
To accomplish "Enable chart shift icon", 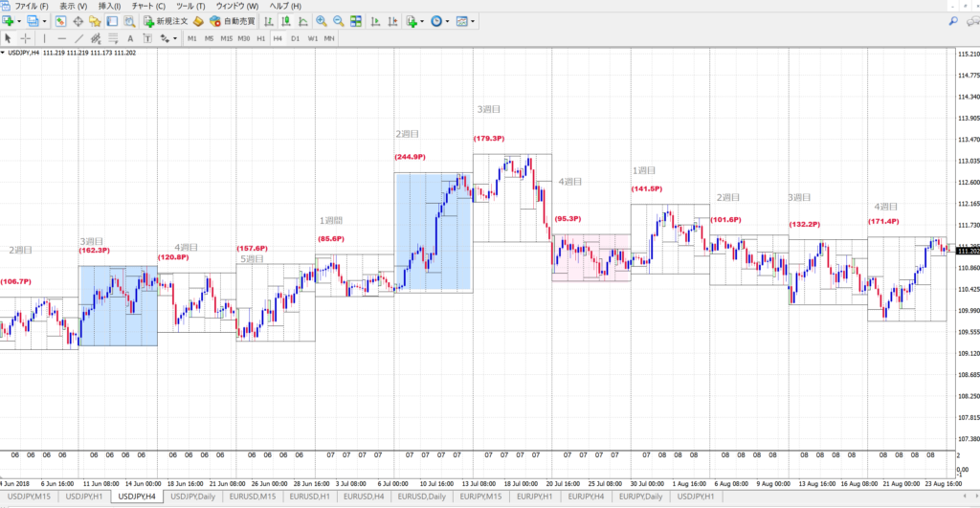I will (392, 21).
